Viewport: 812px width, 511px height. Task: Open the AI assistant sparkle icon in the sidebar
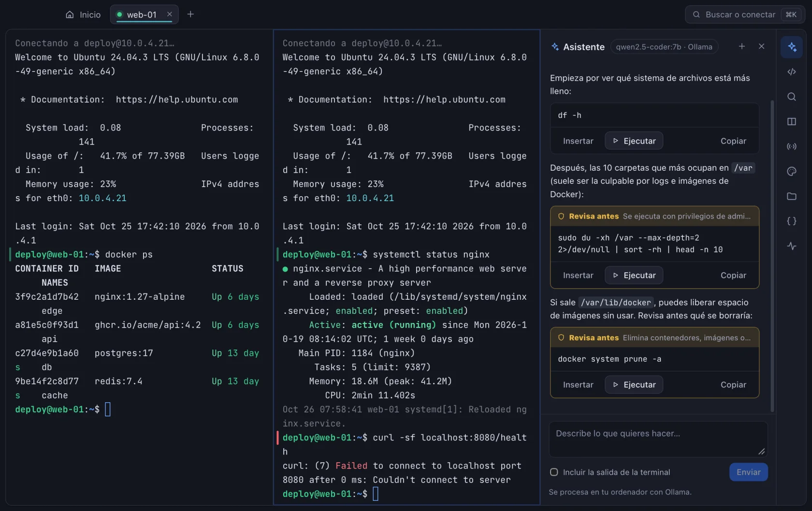[792, 47]
